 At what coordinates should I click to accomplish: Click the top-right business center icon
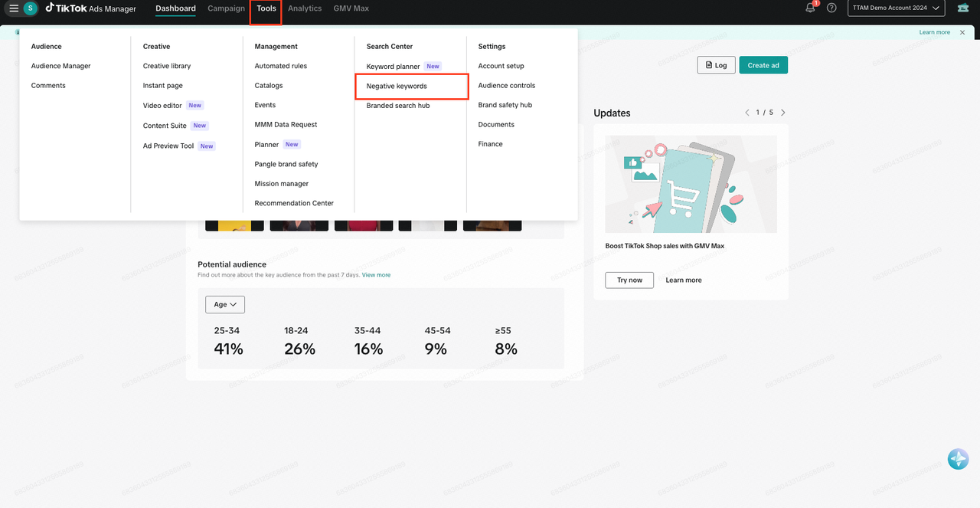coord(962,8)
